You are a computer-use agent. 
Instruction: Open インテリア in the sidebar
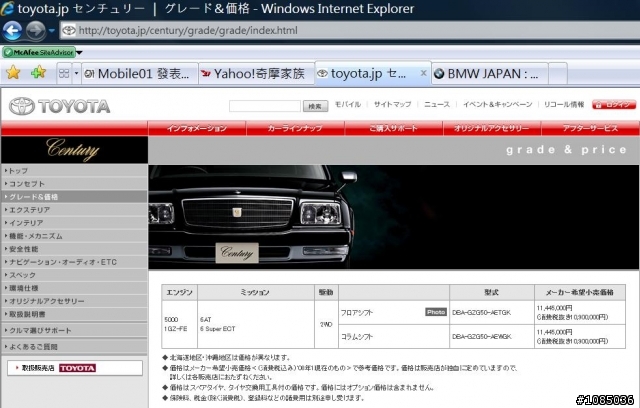(x=74, y=223)
